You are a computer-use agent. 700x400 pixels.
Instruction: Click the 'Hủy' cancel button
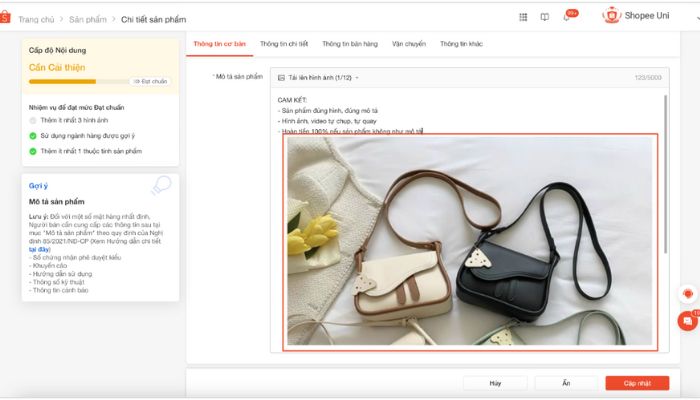(494, 383)
